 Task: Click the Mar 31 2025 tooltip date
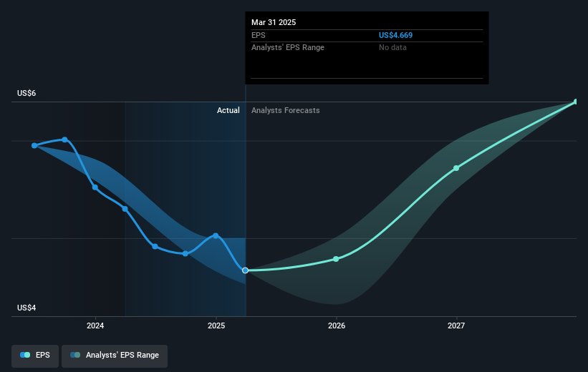click(274, 22)
